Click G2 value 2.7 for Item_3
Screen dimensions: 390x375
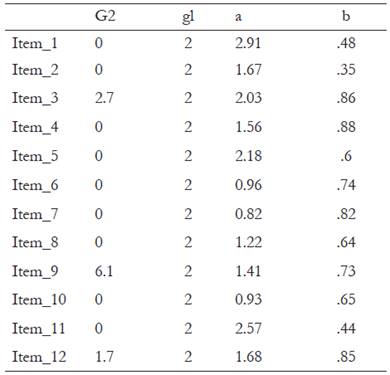(104, 98)
